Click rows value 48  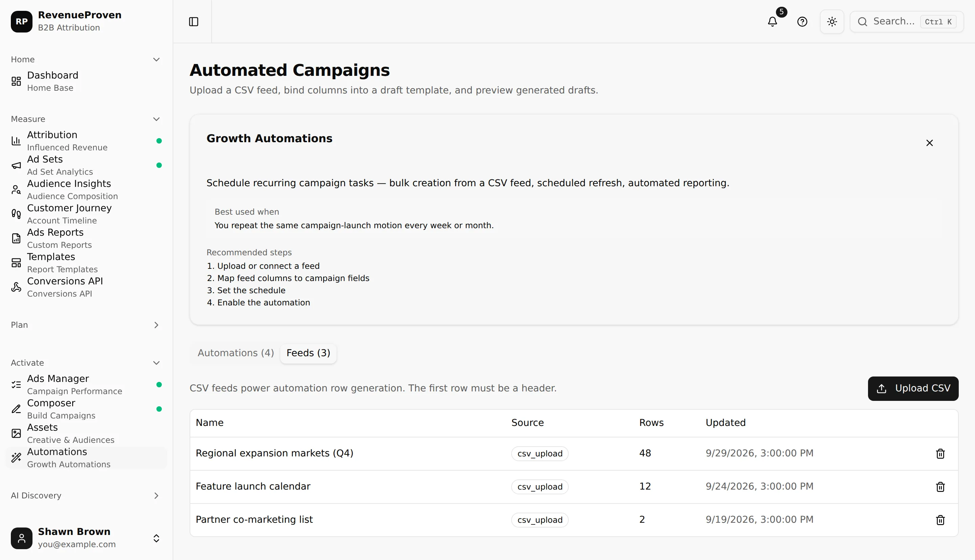pos(645,453)
